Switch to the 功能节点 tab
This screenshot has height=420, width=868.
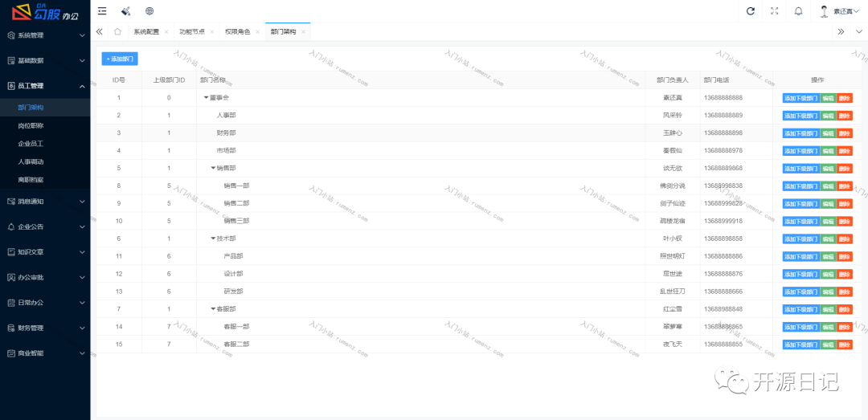[192, 32]
